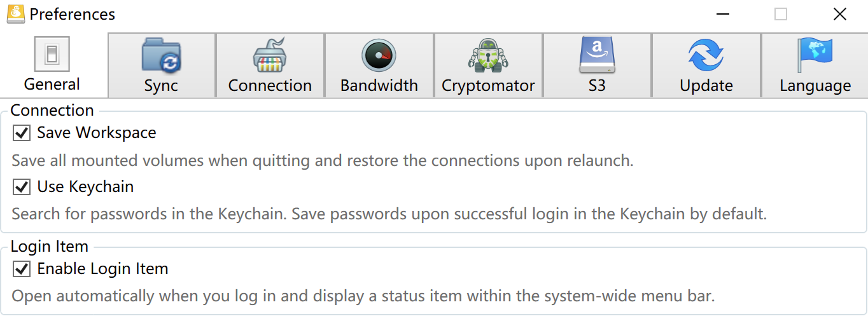The image size is (868, 328).
Task: Select the Update tab label
Action: click(706, 86)
